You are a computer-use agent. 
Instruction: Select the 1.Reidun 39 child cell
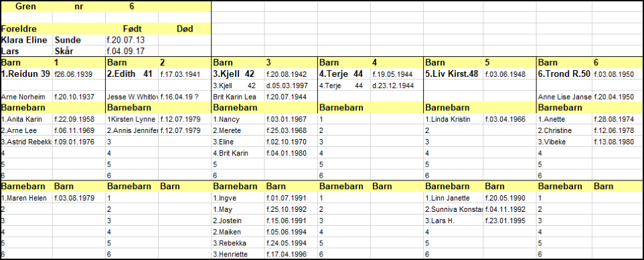pyautogui.click(x=27, y=74)
